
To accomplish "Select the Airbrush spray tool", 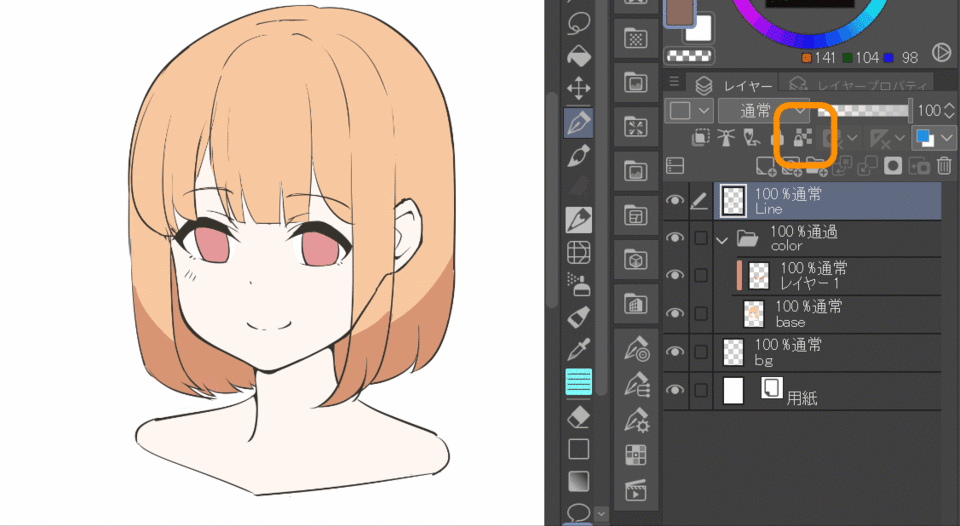I will tap(579, 284).
